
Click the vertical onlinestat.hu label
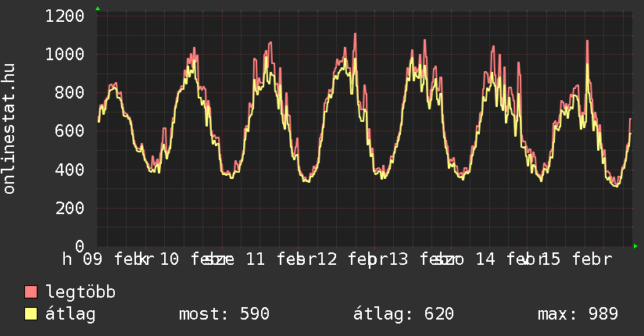tap(10, 130)
